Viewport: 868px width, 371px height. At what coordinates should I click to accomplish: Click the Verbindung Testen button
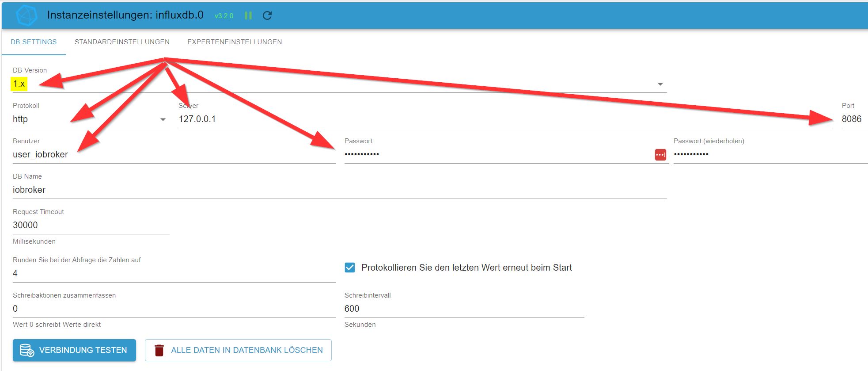(x=74, y=350)
